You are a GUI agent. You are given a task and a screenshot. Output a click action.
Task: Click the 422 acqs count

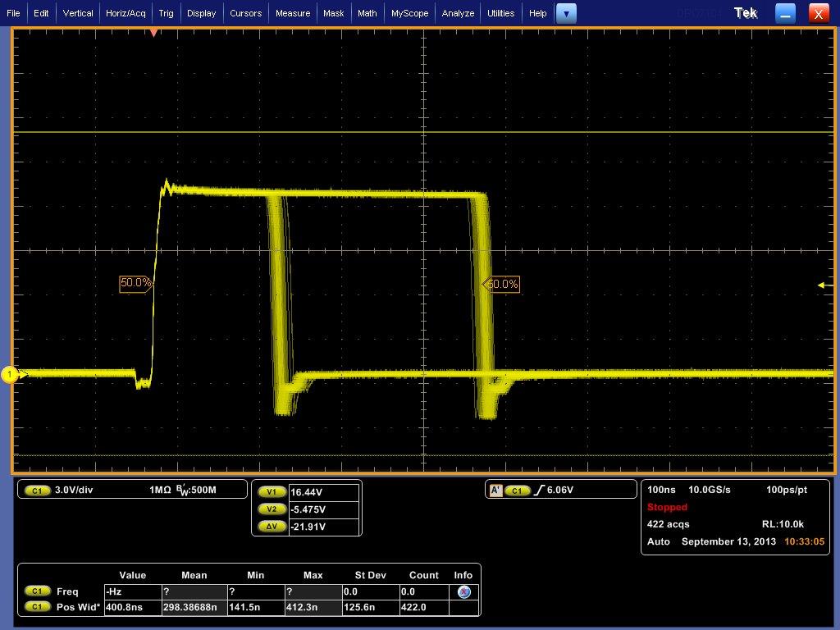point(668,524)
